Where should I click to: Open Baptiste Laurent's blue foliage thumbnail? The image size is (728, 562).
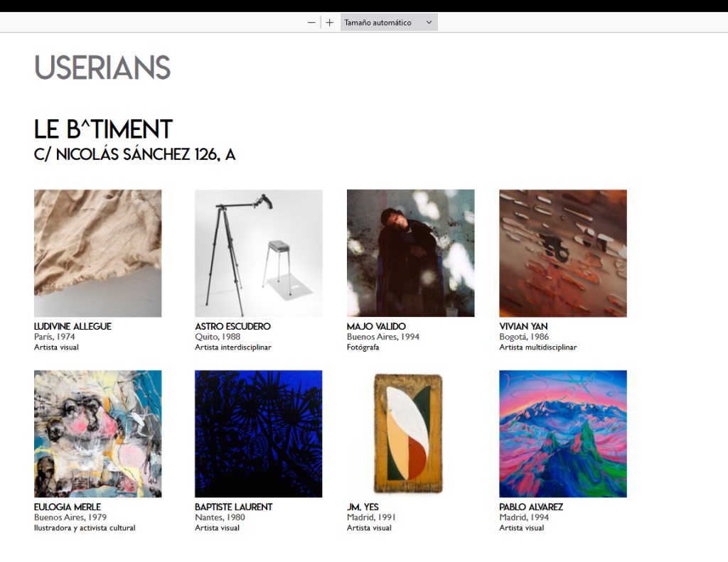[x=259, y=434]
